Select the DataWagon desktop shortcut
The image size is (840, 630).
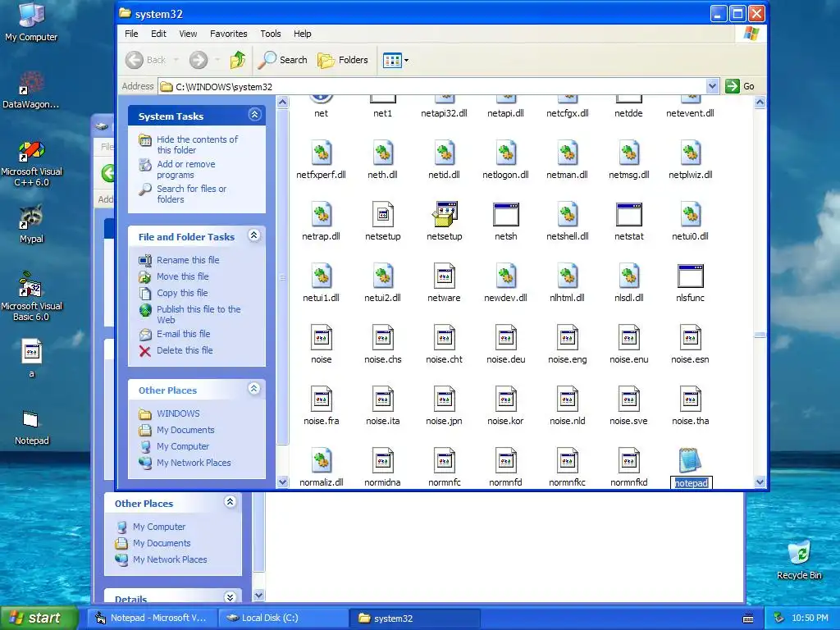coord(31,90)
